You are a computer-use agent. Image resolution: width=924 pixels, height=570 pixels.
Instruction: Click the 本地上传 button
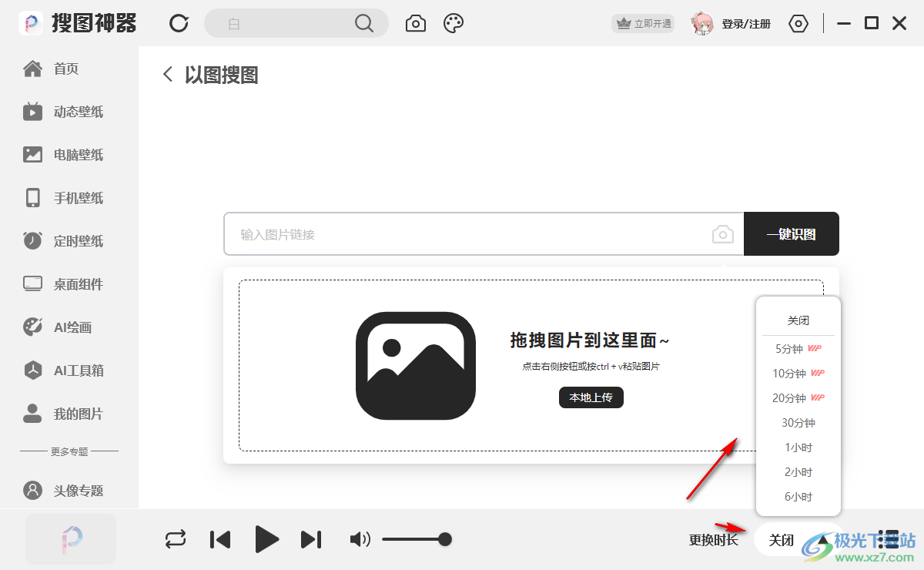click(x=591, y=397)
